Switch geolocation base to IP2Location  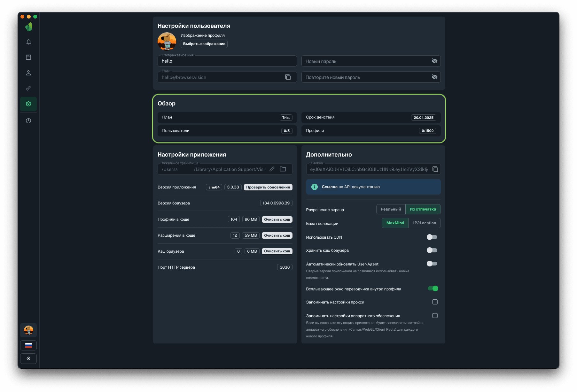(424, 223)
